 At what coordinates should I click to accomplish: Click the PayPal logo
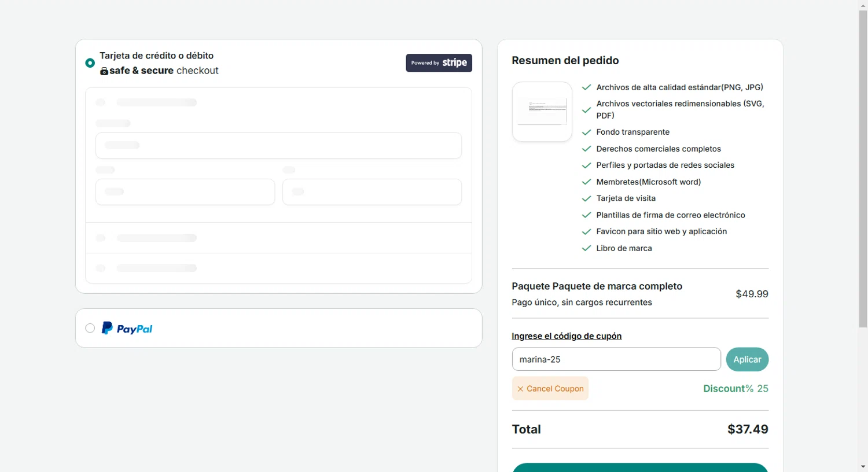click(x=127, y=328)
